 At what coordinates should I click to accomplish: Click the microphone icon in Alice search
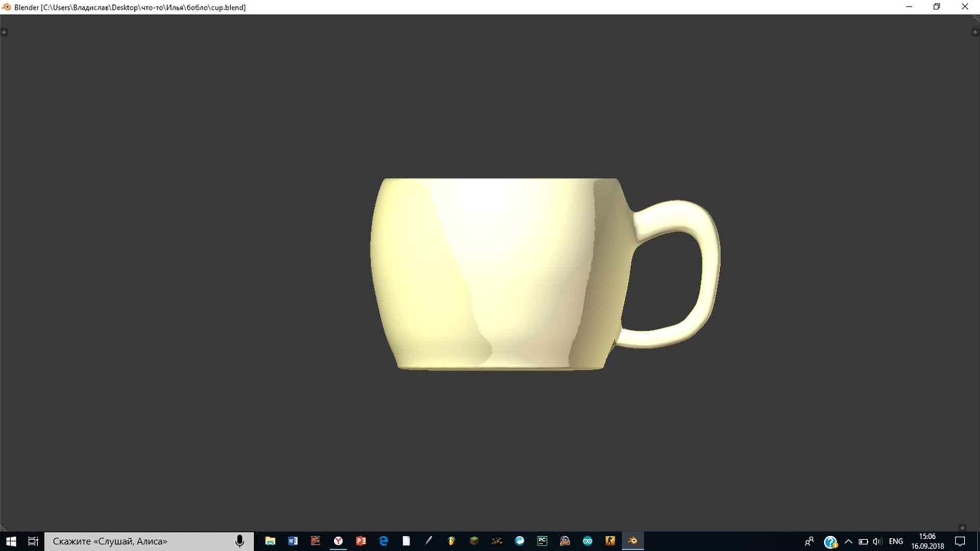[x=239, y=541]
